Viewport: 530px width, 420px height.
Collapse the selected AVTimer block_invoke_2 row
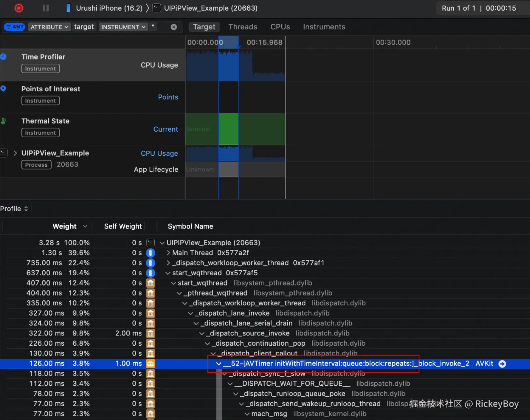[219, 363]
